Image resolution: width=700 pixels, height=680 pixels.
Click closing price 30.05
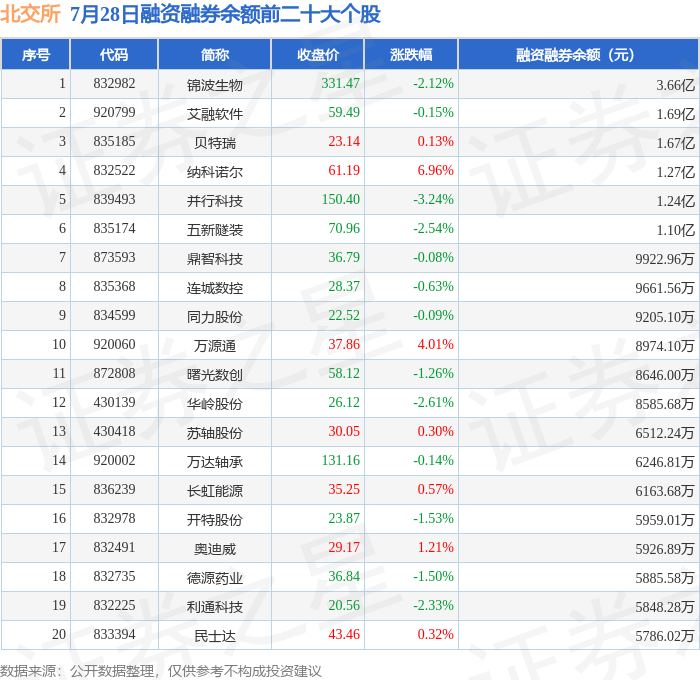[344, 432]
